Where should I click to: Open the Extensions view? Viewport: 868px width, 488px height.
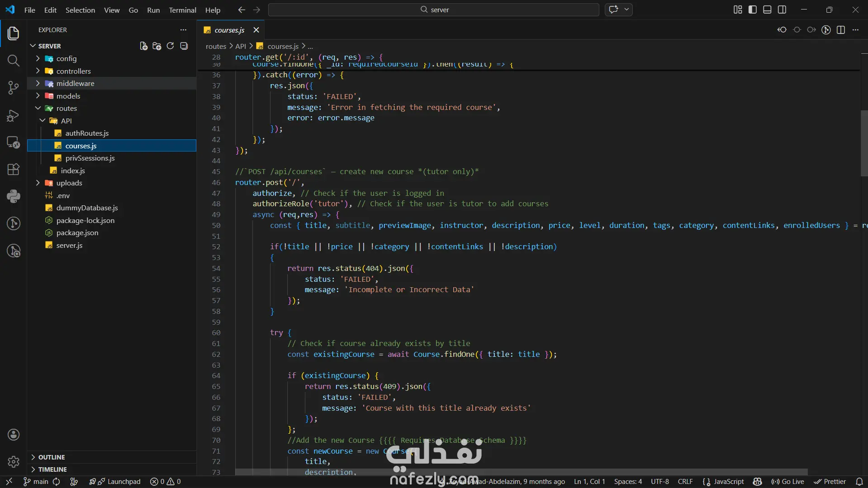tap(13, 169)
